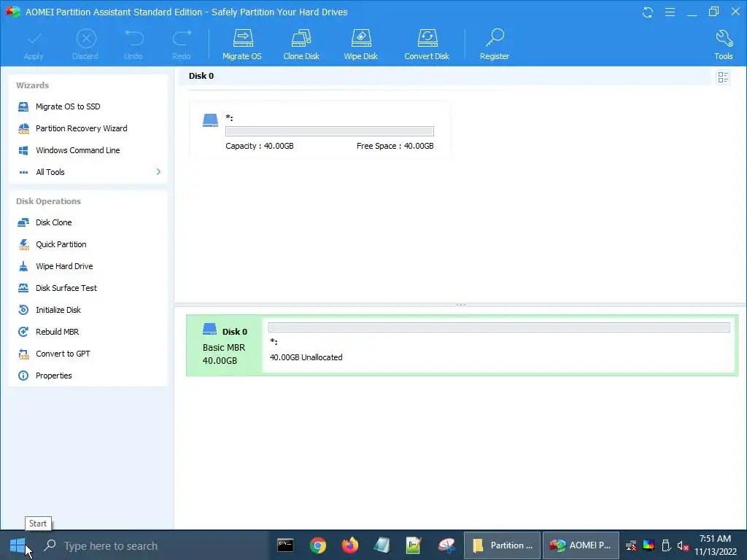Click the Disk Operations section heading
This screenshot has height=560, width=747.
coord(49,201)
